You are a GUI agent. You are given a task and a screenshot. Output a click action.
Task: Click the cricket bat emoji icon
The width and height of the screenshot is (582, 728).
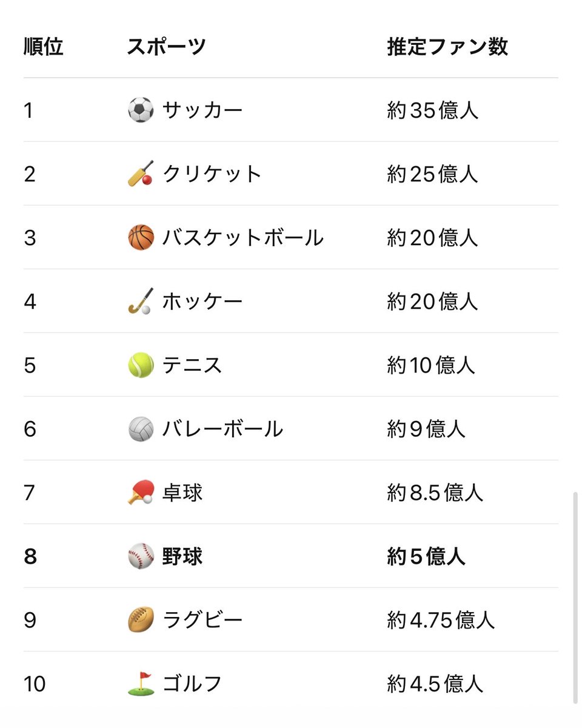[x=141, y=174]
